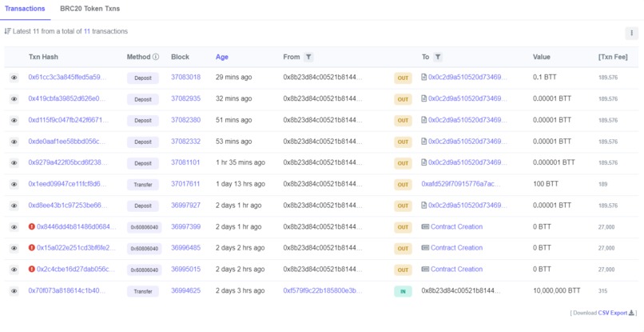Viewport: 644px width, 332px height.
Task: Click the Transfer method badge, block 37017611
Action: [143, 185]
